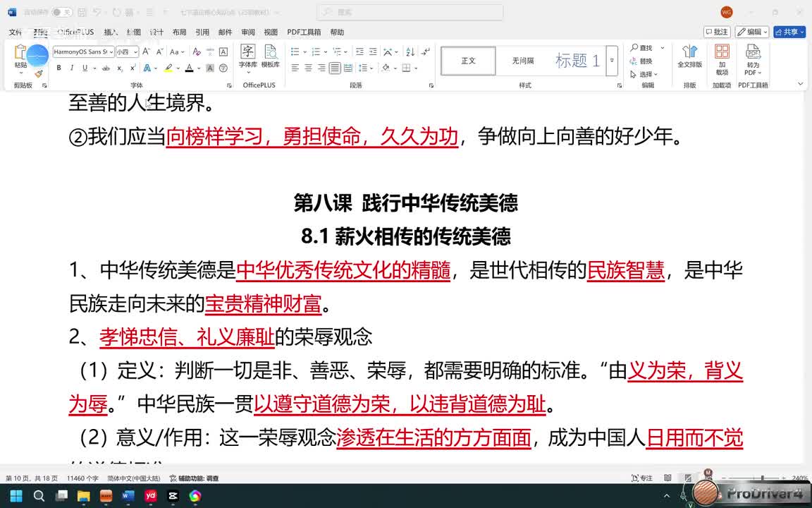Open 加载项 add-ins
The width and height of the screenshot is (812, 508).
coord(722,59)
